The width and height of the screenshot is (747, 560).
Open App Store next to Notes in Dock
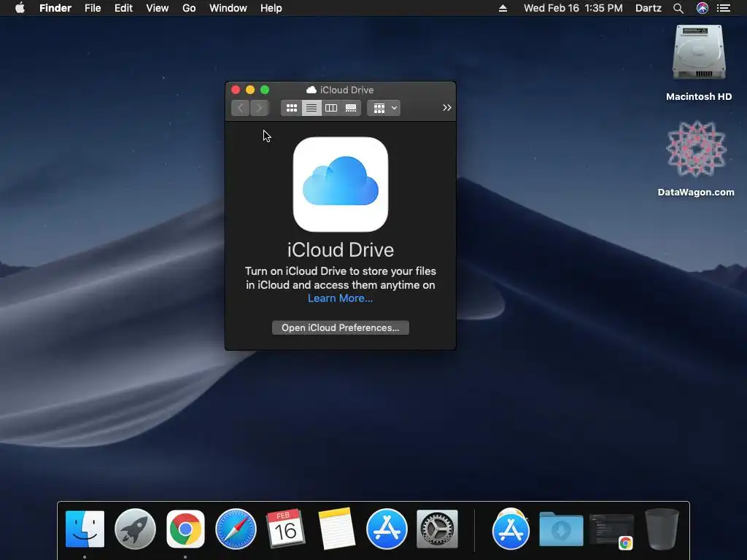(x=387, y=529)
